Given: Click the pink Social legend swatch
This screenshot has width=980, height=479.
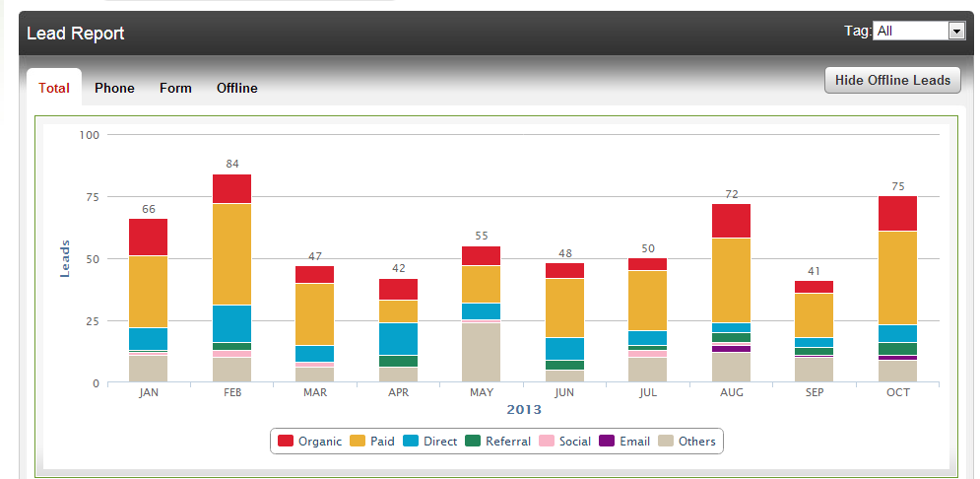Looking at the screenshot, I should coord(546,441).
